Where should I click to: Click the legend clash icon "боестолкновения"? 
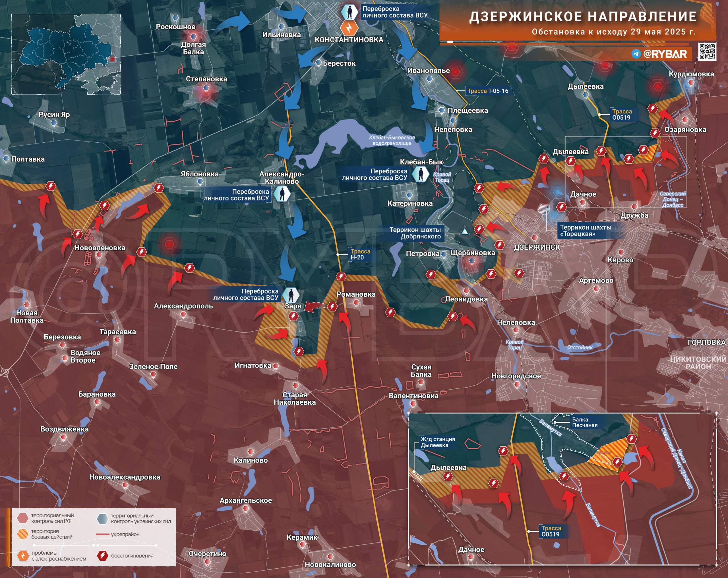[x=102, y=556]
